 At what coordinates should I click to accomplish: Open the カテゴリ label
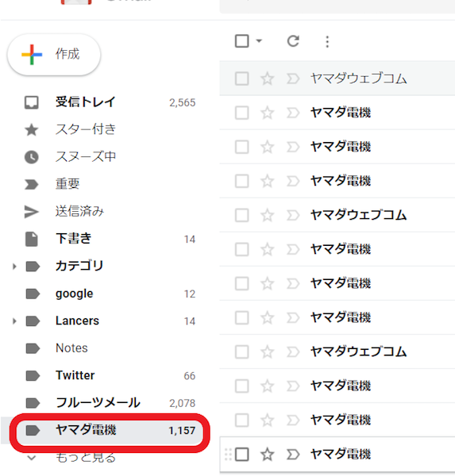click(x=79, y=266)
